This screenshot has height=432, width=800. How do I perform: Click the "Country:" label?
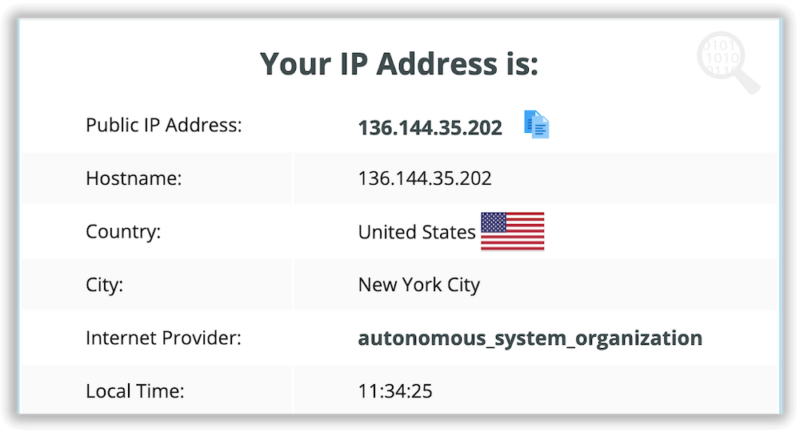point(123,232)
